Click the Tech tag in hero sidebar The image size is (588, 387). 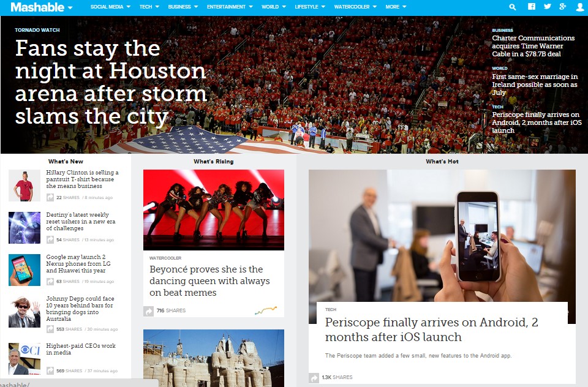pos(497,107)
